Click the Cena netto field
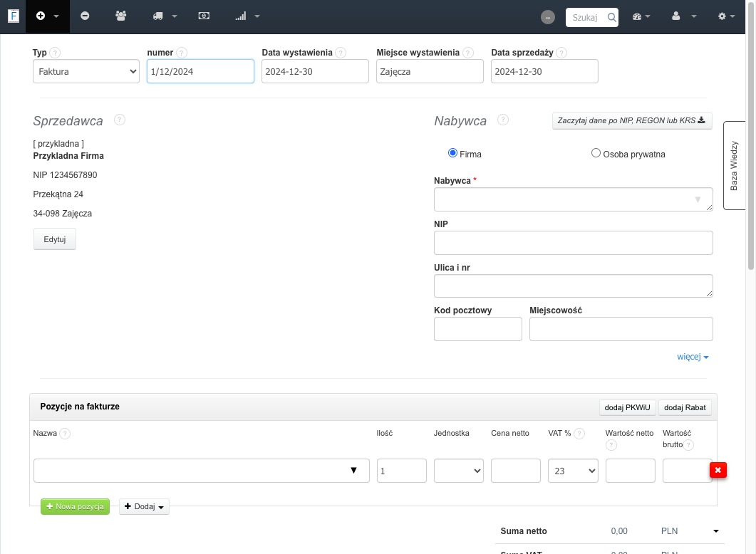Screen dimensions: 756x554 516,471
